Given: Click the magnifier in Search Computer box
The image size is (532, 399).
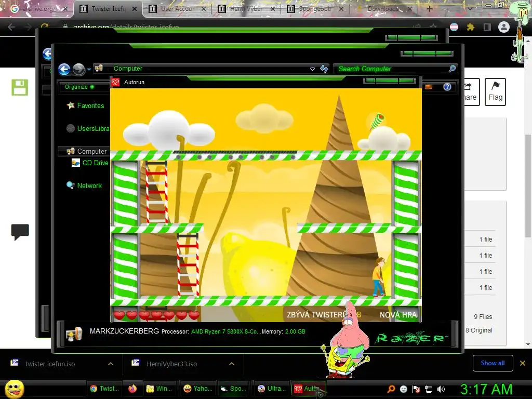Looking at the screenshot, I should click(452, 69).
